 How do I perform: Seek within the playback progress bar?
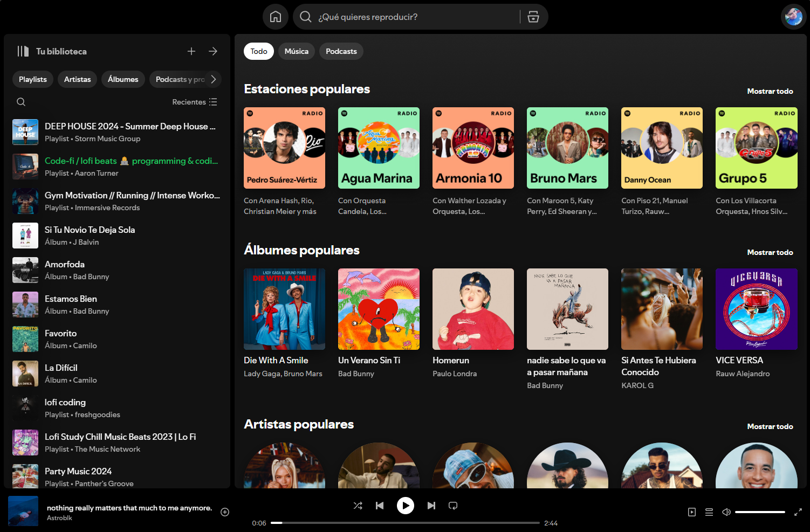click(x=404, y=522)
